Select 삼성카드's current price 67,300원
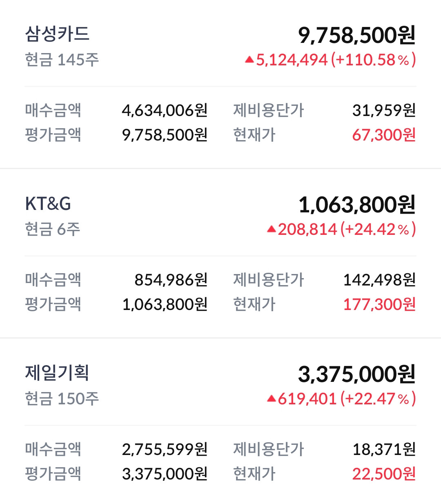Viewport: 441px width, 504px height. (384, 135)
